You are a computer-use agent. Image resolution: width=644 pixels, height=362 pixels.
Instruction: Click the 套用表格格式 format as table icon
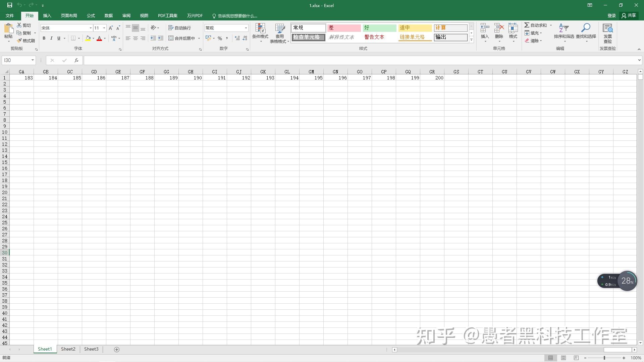[x=279, y=33]
